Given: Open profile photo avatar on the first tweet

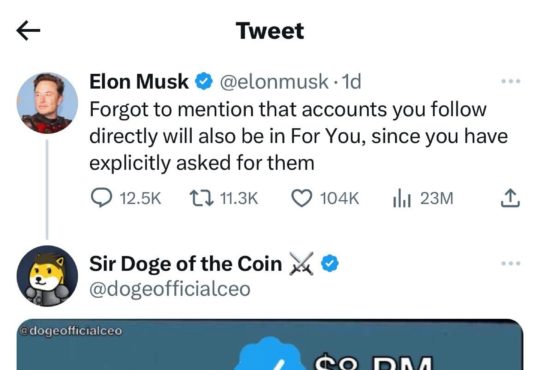Looking at the screenshot, I should coord(47,103).
